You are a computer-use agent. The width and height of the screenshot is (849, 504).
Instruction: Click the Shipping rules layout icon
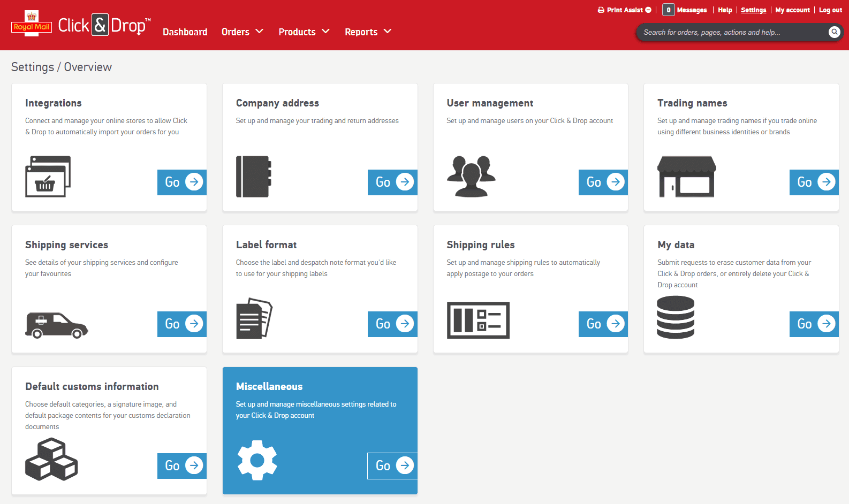coord(478,320)
